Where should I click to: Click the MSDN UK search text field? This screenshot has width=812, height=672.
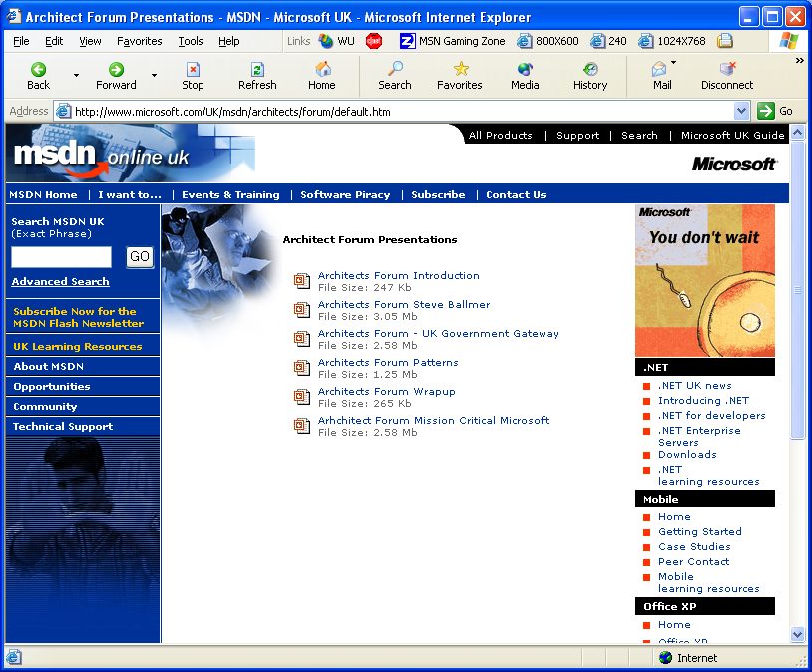(x=61, y=257)
